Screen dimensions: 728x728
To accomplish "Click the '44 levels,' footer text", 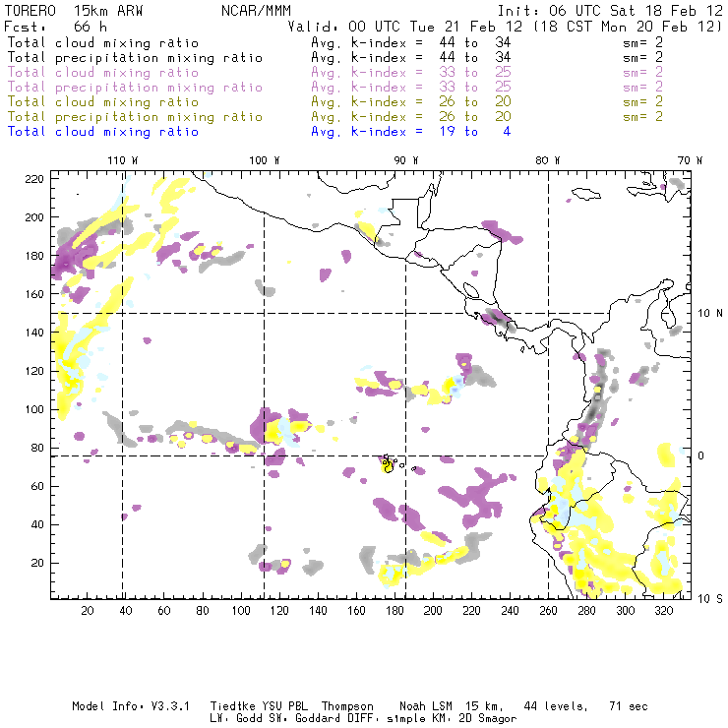I will tap(556, 706).
